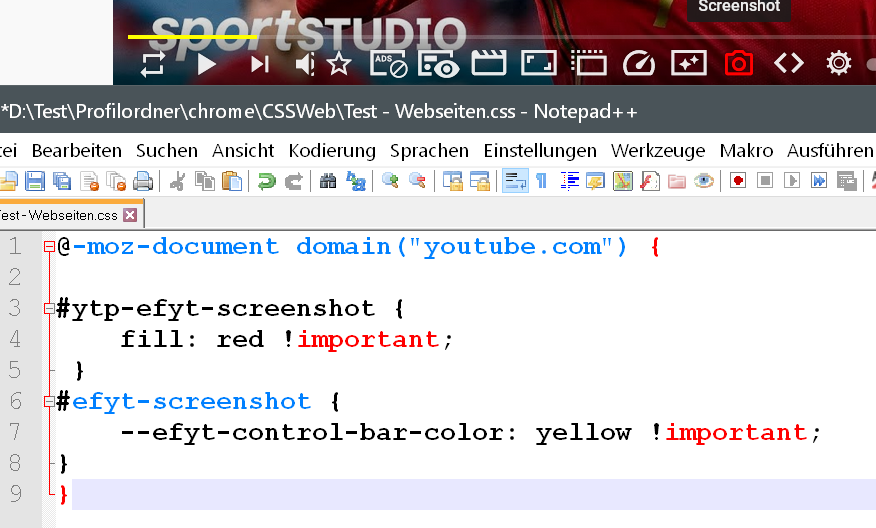
Task: Toggle the Word Wrap toolbar button
Action: (x=515, y=181)
